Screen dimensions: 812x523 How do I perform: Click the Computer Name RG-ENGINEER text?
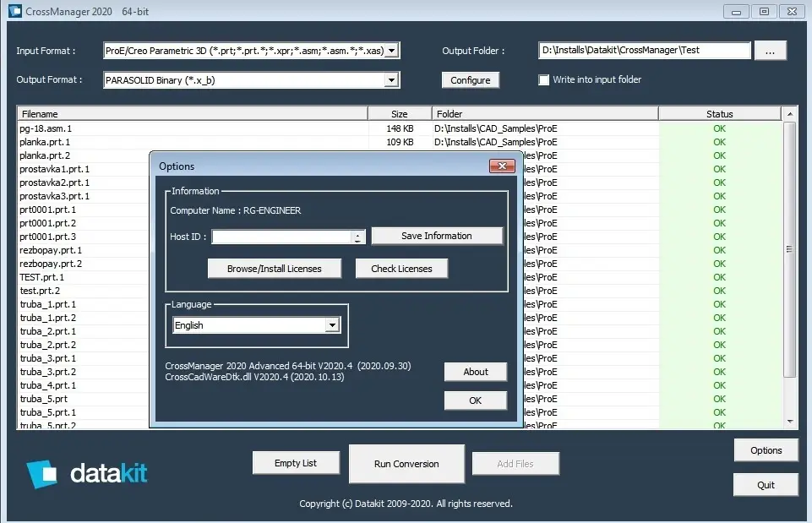click(236, 210)
